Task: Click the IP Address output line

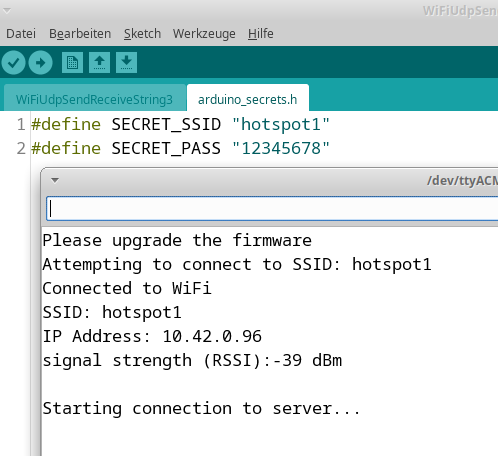Action: (152, 336)
